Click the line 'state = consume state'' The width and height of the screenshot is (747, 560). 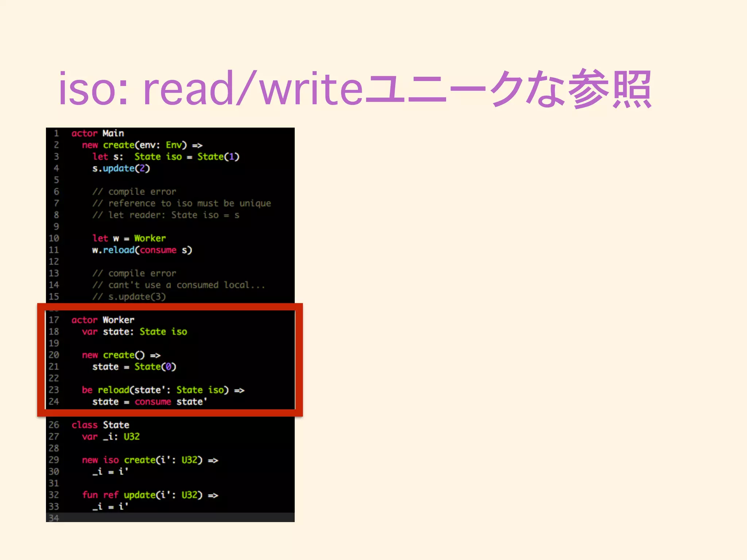click(150, 402)
